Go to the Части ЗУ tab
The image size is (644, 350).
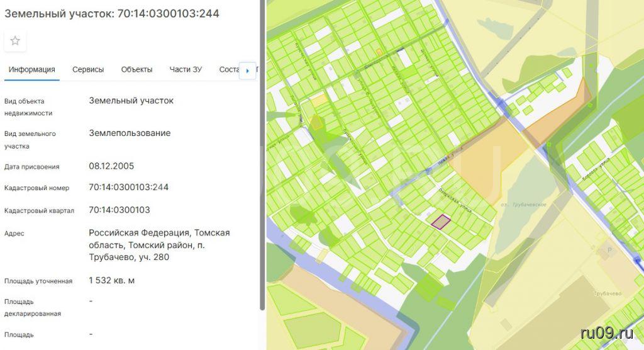[186, 70]
